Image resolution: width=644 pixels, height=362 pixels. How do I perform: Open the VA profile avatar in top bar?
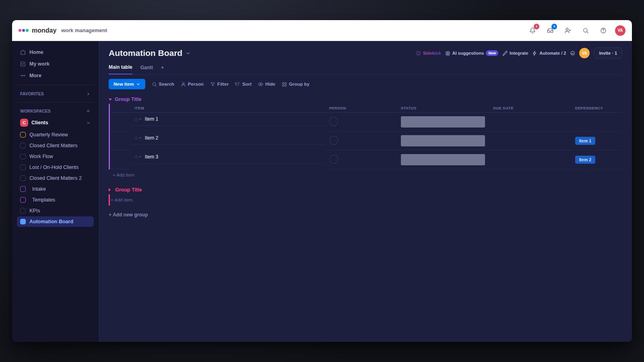620,31
